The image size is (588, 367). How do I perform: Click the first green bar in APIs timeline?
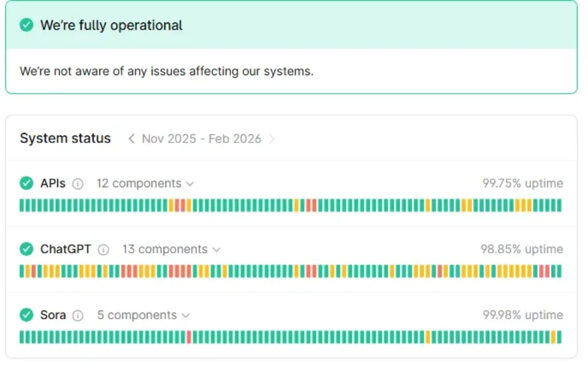click(22, 205)
